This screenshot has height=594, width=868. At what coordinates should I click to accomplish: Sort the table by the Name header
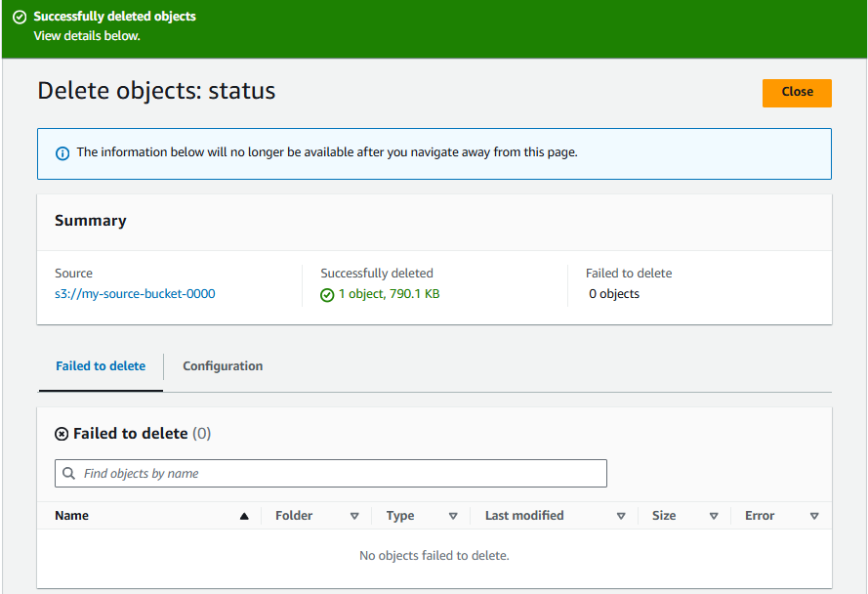click(71, 515)
